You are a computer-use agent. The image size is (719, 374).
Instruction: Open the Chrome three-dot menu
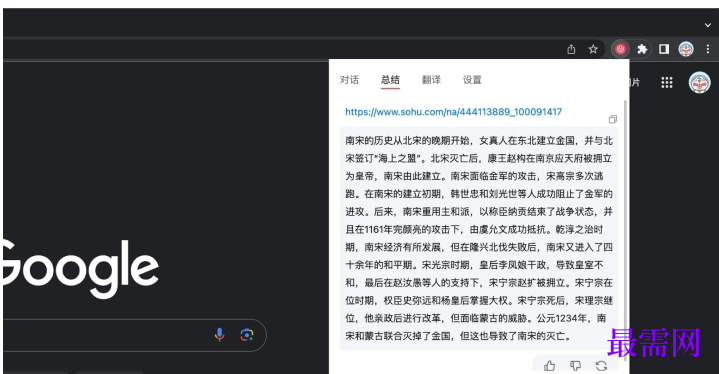click(x=708, y=49)
